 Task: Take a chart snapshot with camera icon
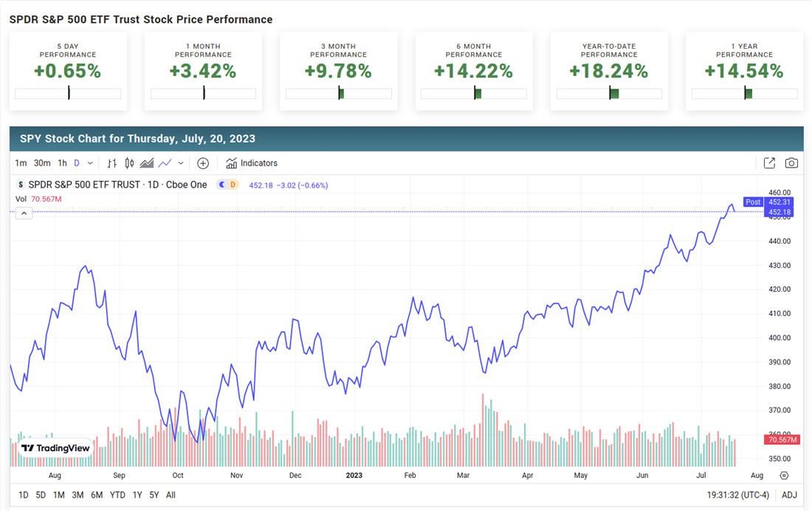791,163
